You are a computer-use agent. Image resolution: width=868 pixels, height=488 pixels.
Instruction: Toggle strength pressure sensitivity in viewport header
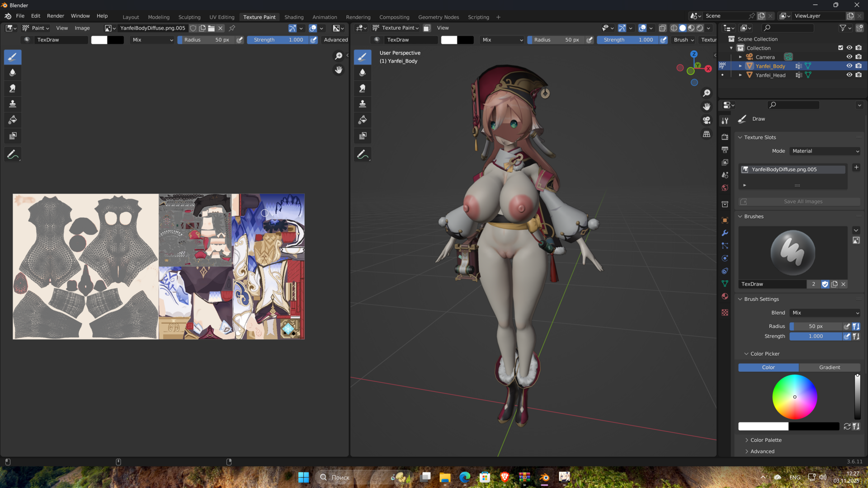click(x=663, y=40)
